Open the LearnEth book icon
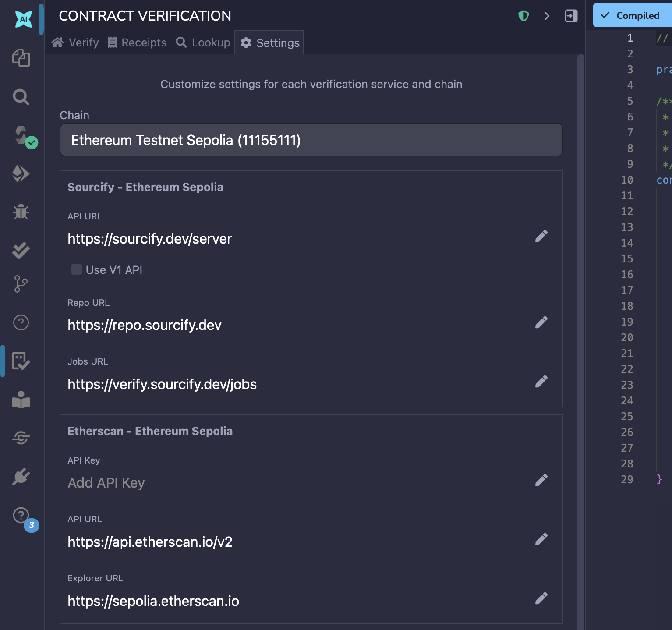Image resolution: width=672 pixels, height=630 pixels. click(x=21, y=400)
